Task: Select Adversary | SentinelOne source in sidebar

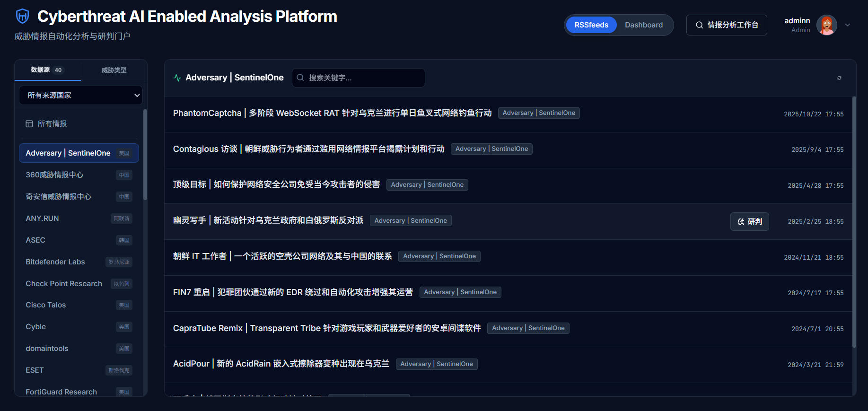Action: coord(79,153)
